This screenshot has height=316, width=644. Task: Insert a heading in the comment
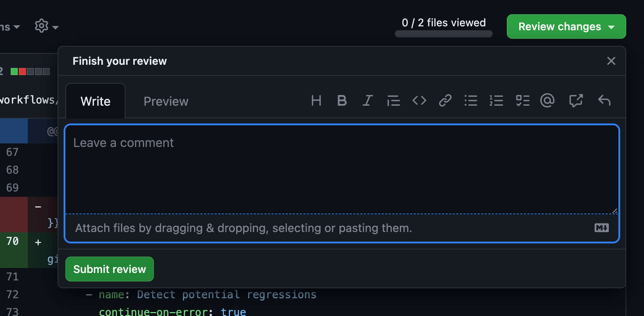click(x=316, y=100)
